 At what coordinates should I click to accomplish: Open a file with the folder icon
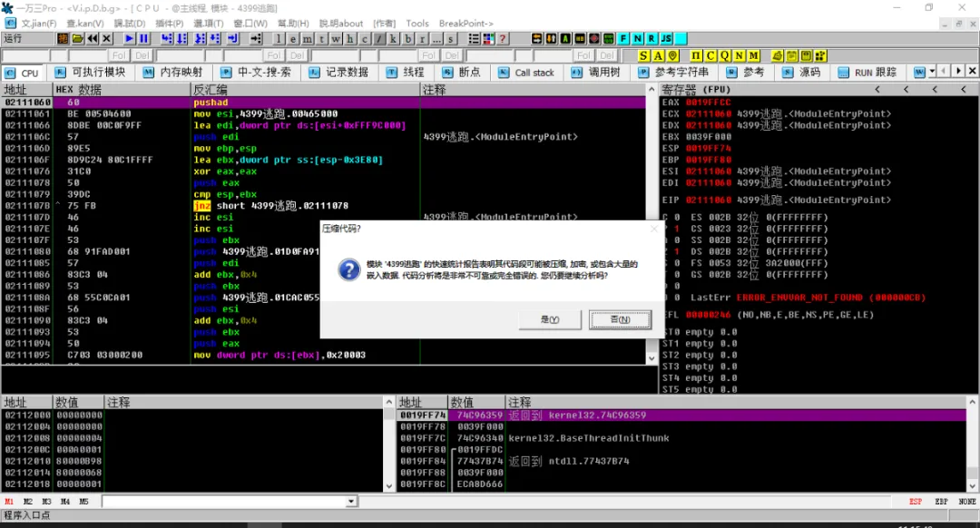[x=77, y=38]
